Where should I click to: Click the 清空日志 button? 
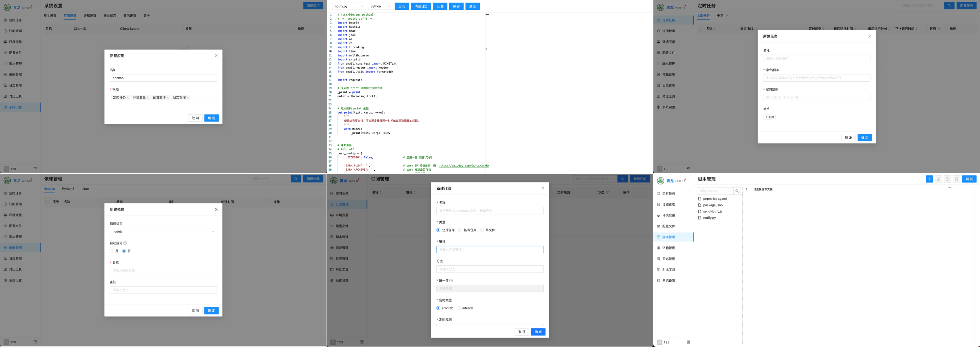pos(421,7)
